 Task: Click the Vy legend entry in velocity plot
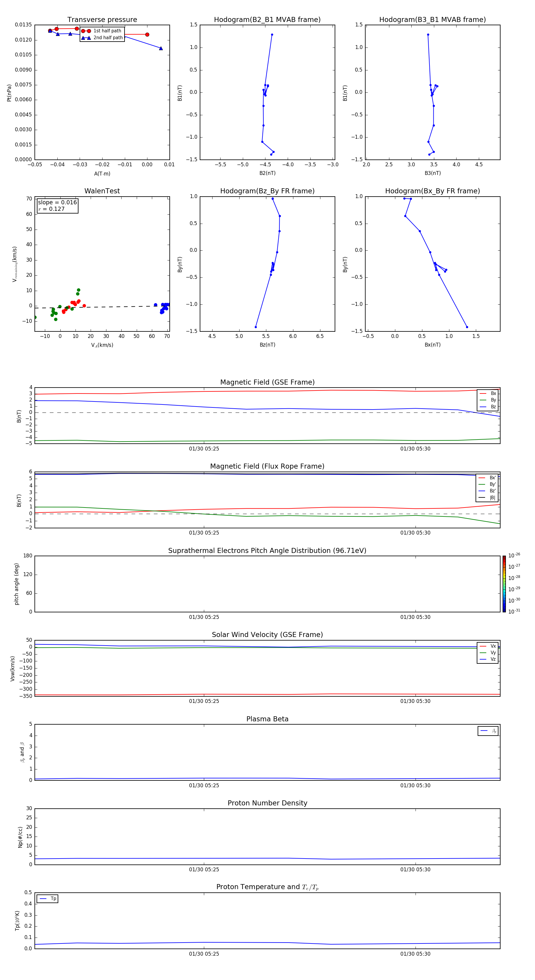pyautogui.click(x=488, y=652)
